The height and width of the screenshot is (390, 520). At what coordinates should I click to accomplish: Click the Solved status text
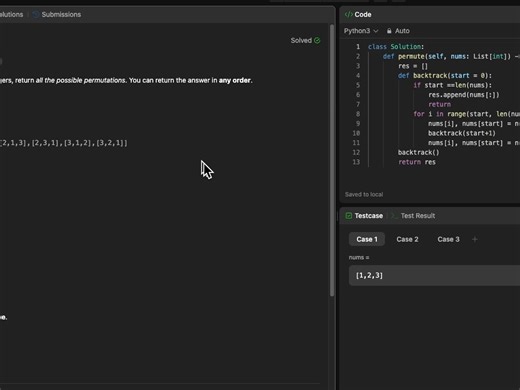click(x=301, y=40)
